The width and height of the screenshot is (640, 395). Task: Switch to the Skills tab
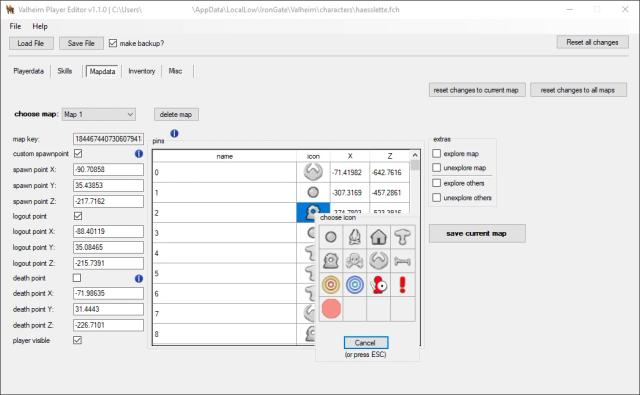64,71
